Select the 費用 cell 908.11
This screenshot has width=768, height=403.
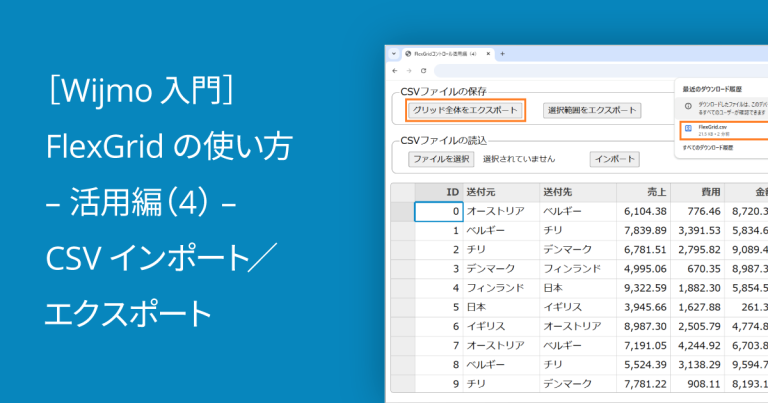[x=697, y=383]
